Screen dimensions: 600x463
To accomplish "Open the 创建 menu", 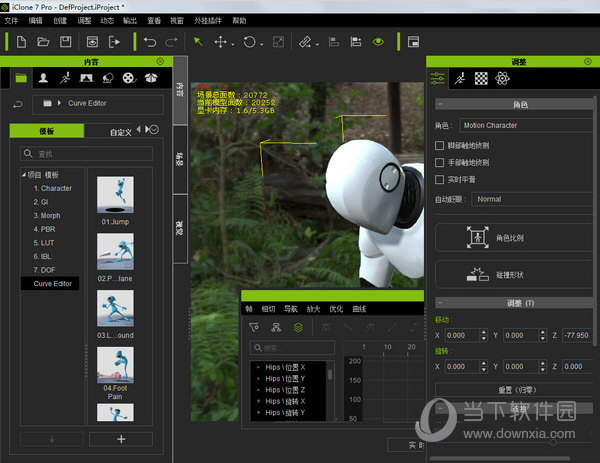I will tap(60, 20).
